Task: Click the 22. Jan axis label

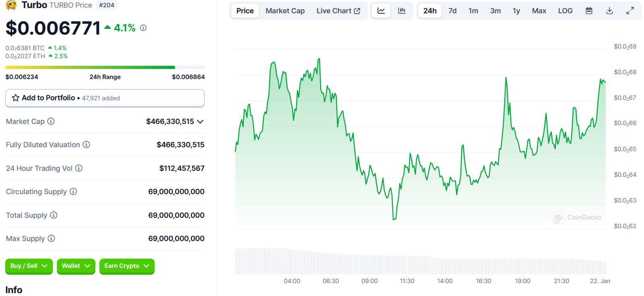Action: tap(600, 281)
